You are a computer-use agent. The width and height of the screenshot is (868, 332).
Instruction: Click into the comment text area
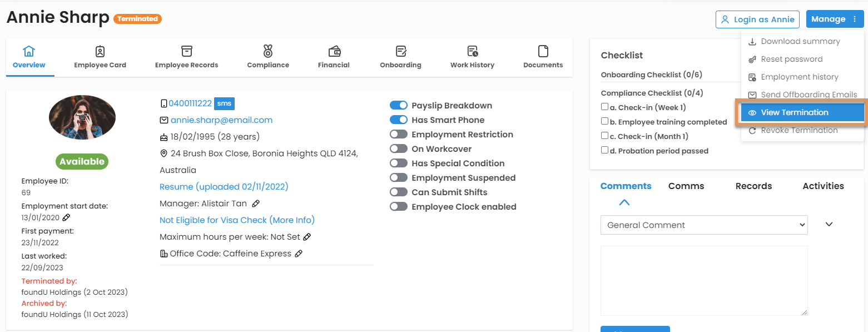point(703,281)
